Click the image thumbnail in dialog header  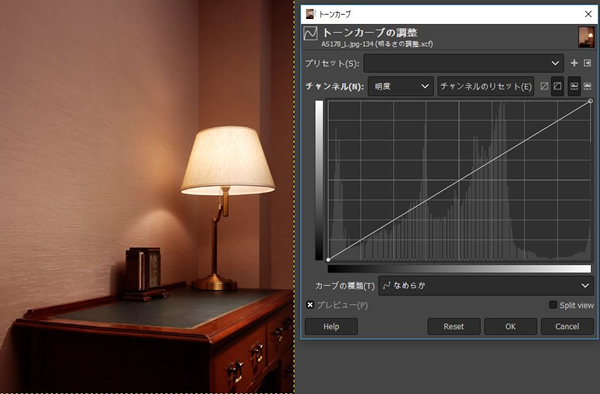586,37
